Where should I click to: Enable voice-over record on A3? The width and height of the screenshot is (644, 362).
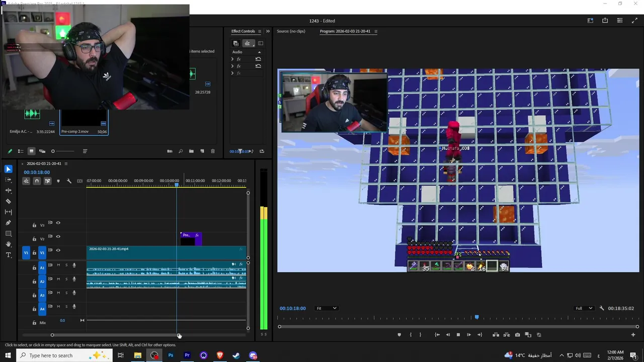tap(74, 293)
